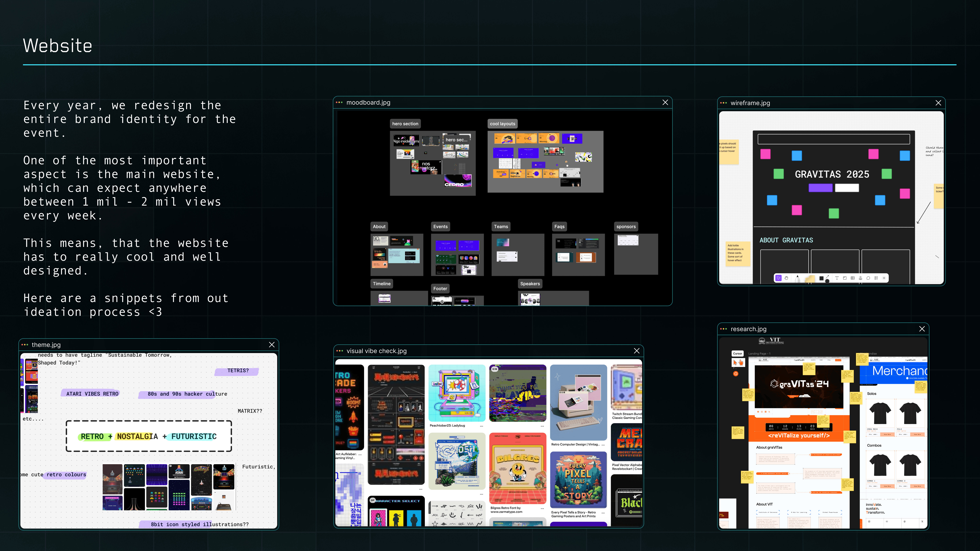Pick the marker pen tool

(x=798, y=279)
